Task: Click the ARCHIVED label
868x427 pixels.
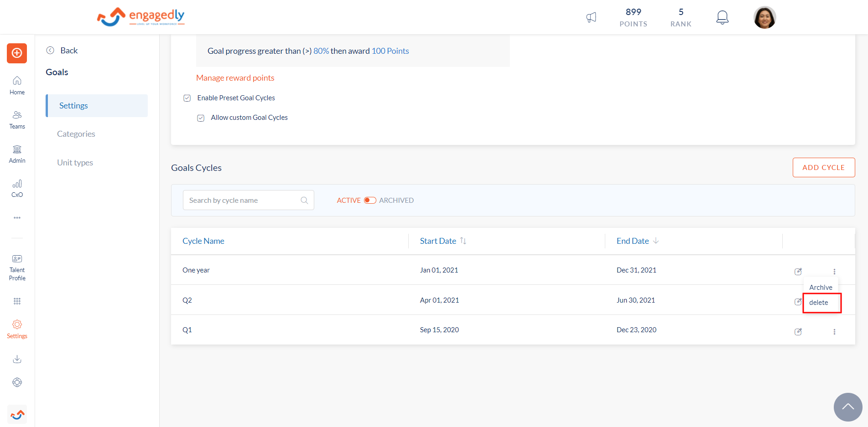Action: click(396, 200)
